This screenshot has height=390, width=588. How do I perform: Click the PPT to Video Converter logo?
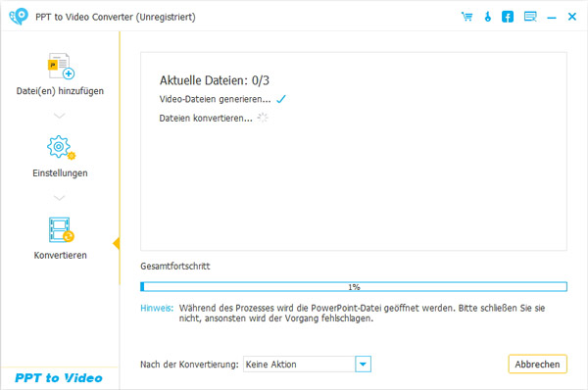coord(19,17)
